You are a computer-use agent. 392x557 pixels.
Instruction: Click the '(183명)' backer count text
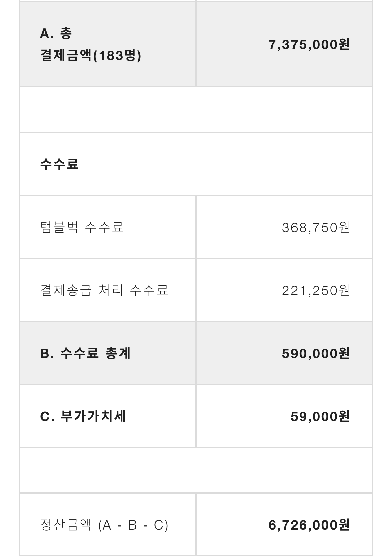pyautogui.click(x=117, y=55)
